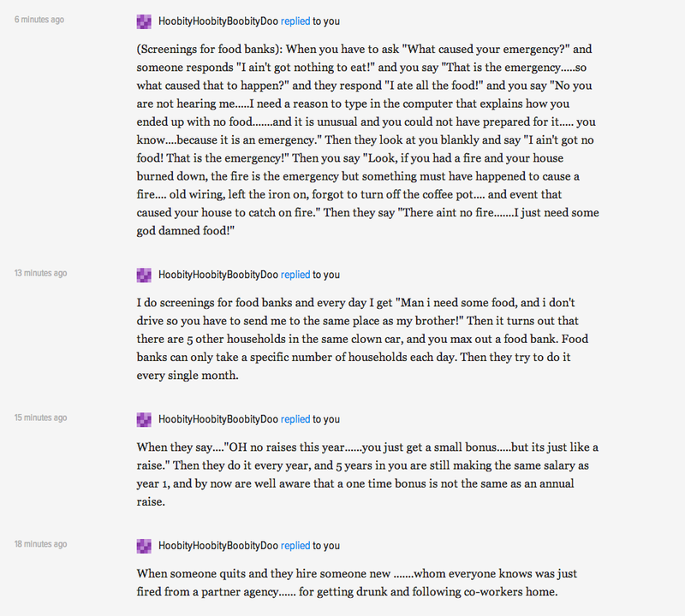
Task: Click the comment about 'OH no raises this year'
Action: pyautogui.click(x=367, y=475)
